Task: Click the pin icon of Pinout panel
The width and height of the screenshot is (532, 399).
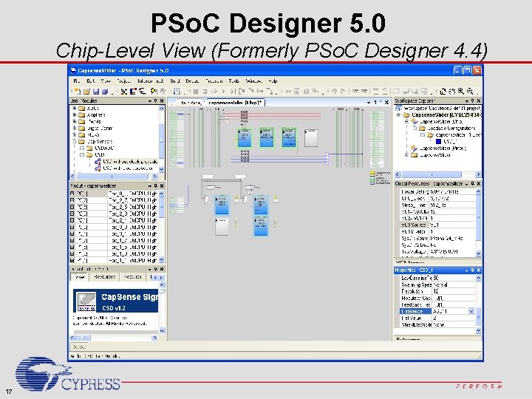Action: [156, 186]
